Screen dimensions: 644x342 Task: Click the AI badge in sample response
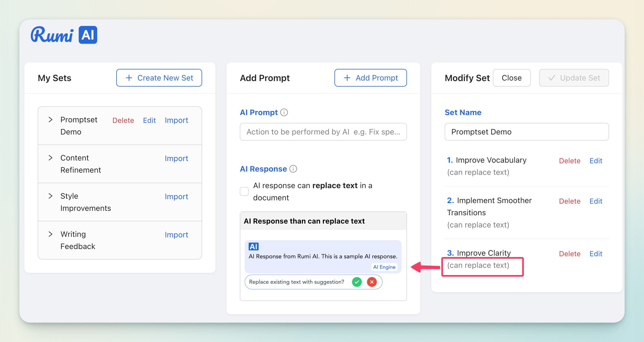tap(253, 247)
